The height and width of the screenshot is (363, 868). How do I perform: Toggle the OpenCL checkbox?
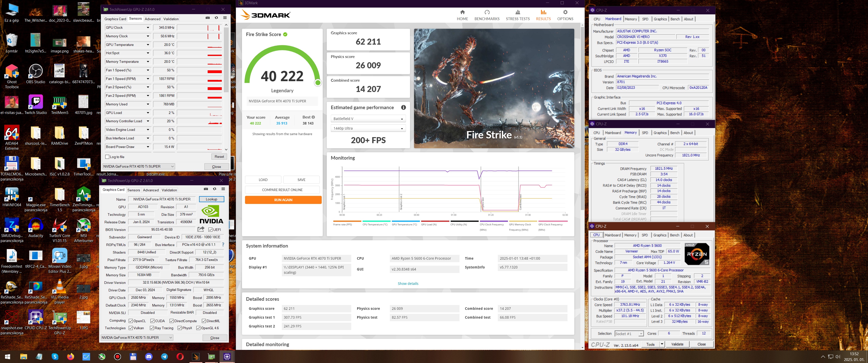coord(131,321)
